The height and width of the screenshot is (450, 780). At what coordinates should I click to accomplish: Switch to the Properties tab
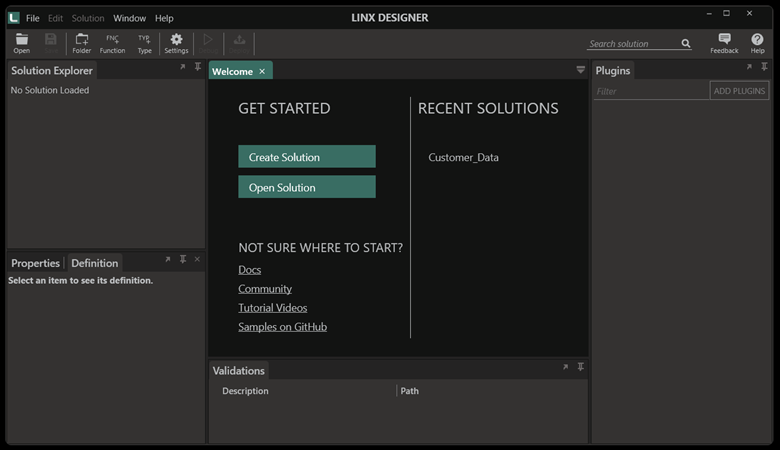tap(35, 263)
